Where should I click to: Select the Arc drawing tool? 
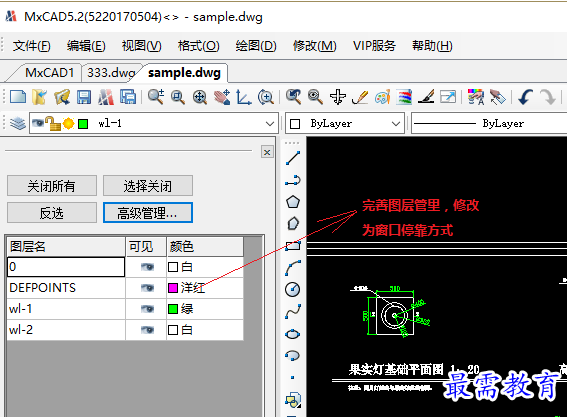293,268
